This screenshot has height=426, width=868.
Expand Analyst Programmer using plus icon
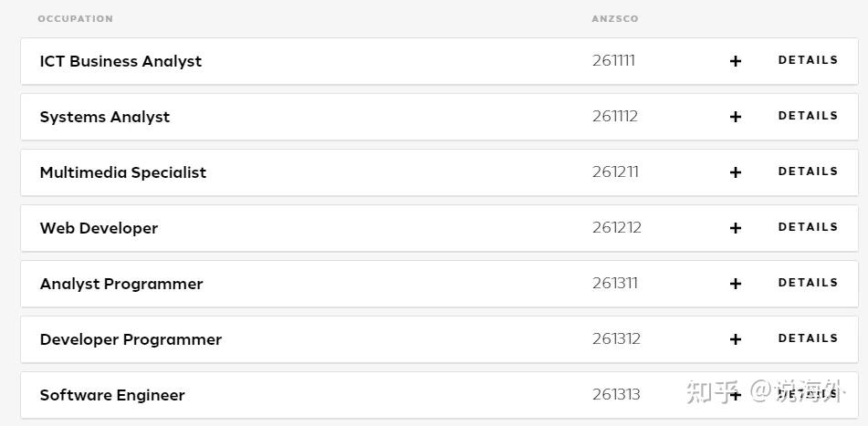tap(736, 284)
